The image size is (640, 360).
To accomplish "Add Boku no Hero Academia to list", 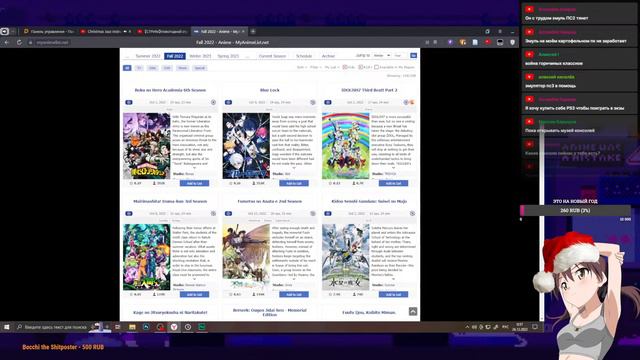I will click(x=194, y=183).
